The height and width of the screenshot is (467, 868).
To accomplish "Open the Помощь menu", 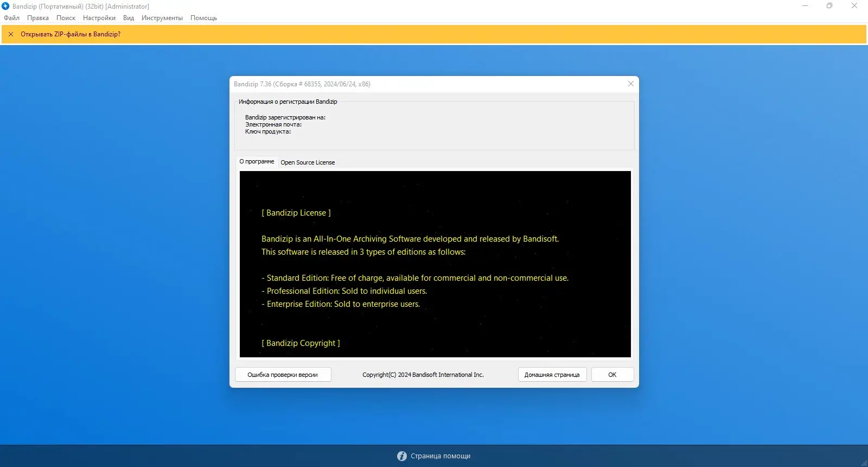I will 203,18.
